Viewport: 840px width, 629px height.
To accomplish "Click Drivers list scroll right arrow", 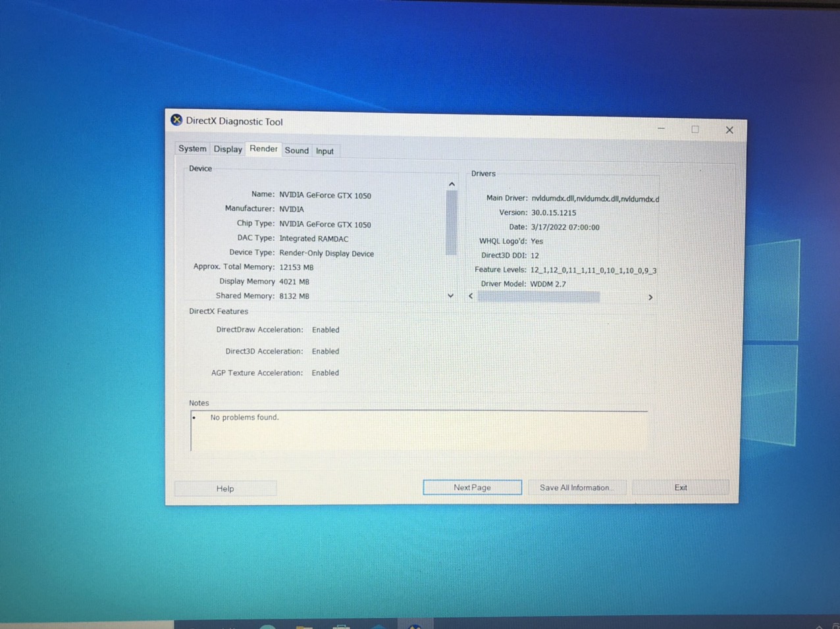I will pos(650,297).
